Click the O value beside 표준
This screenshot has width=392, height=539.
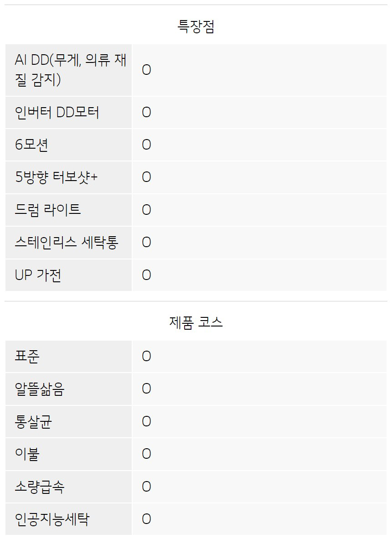click(x=146, y=356)
